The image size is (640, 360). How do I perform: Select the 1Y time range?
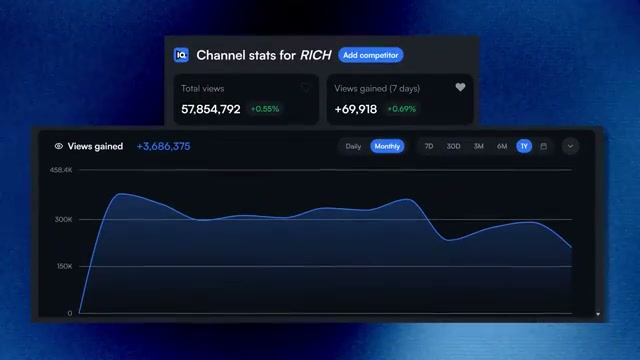point(524,146)
